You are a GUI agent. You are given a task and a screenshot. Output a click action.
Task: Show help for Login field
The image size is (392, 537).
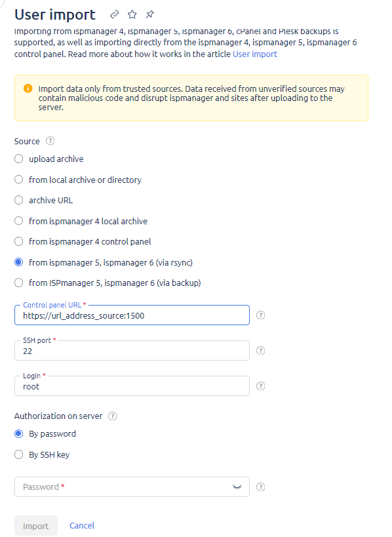pyautogui.click(x=260, y=386)
